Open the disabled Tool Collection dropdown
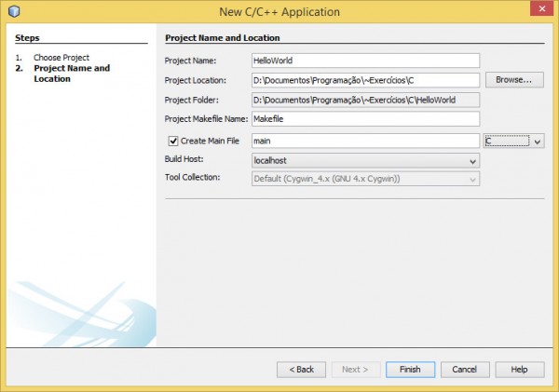559x392 pixels. (365, 179)
